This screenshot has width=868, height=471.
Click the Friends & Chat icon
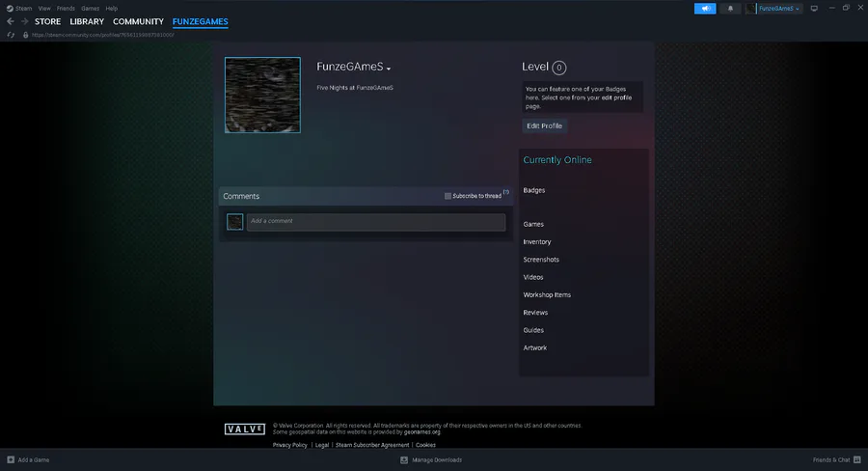(857, 459)
